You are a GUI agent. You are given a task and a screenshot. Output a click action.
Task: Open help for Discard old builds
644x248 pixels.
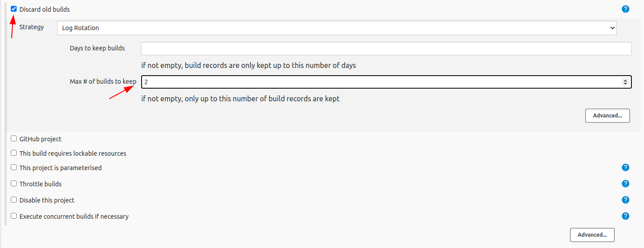pos(625,9)
